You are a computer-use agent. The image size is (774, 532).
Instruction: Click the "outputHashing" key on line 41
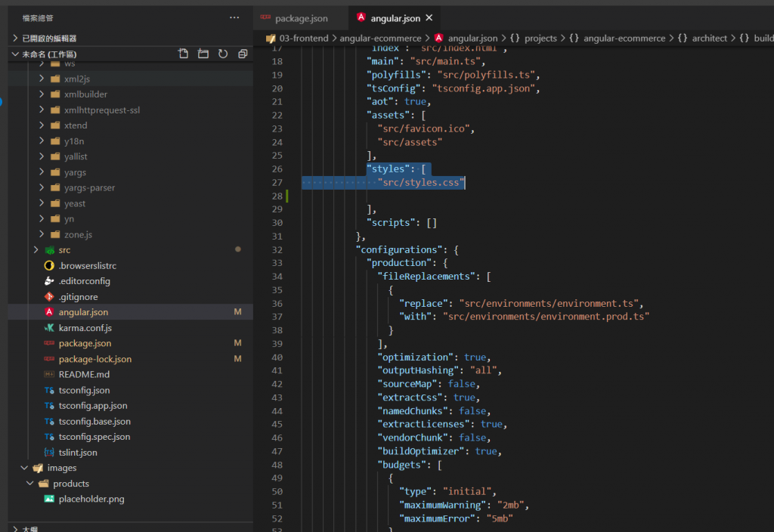coord(418,370)
